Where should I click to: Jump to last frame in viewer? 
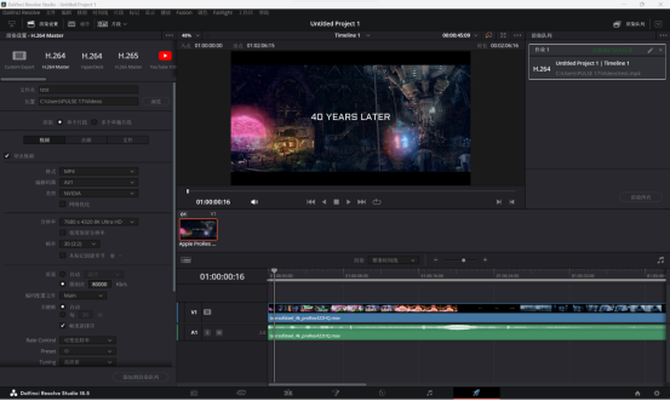pyautogui.click(x=361, y=202)
